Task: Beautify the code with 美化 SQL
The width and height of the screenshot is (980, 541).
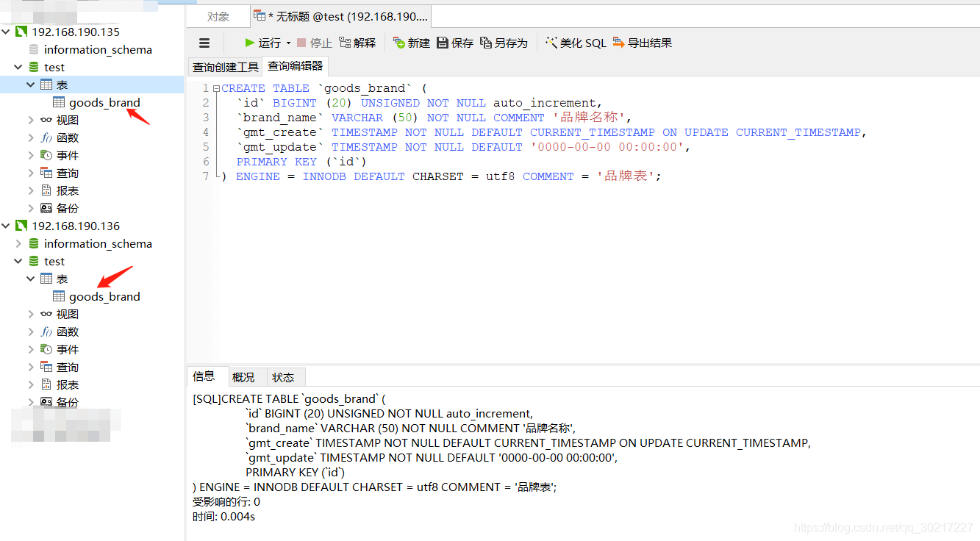Action: point(576,43)
